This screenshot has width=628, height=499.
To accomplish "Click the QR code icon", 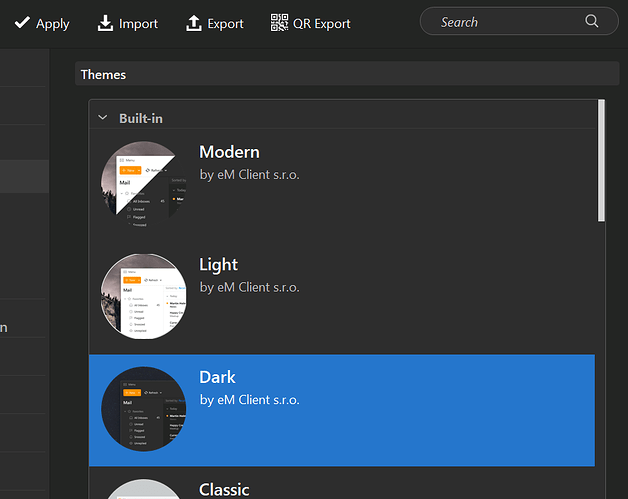I will point(279,23).
